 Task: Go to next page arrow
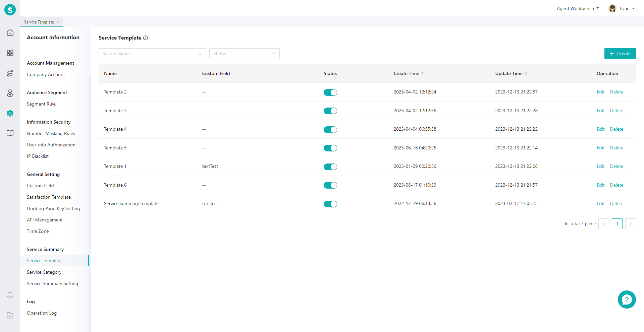pyautogui.click(x=631, y=224)
